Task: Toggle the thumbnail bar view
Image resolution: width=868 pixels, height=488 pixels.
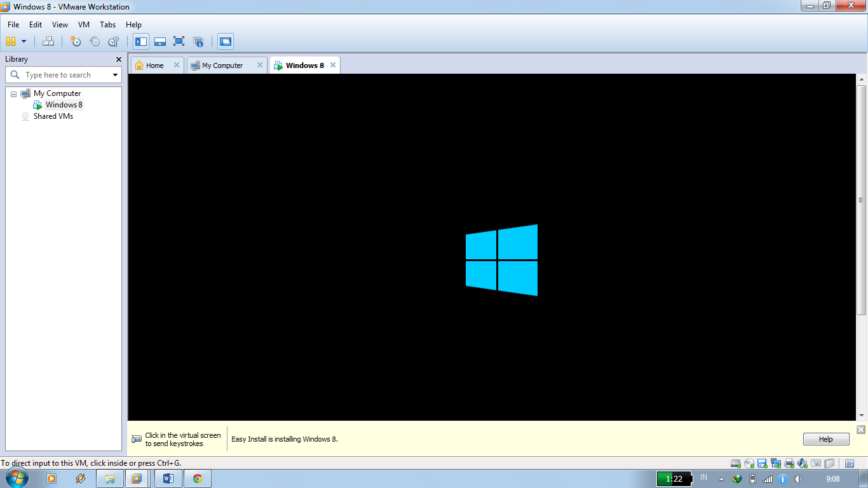Action: 160,41
